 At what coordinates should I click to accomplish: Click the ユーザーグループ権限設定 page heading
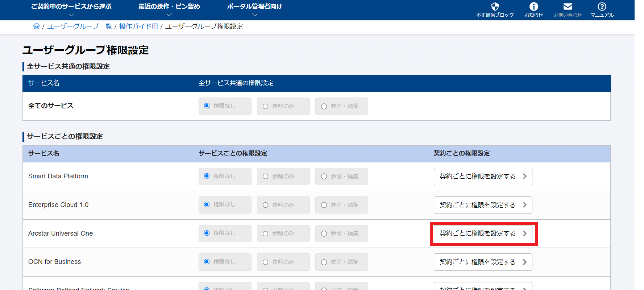(x=86, y=50)
